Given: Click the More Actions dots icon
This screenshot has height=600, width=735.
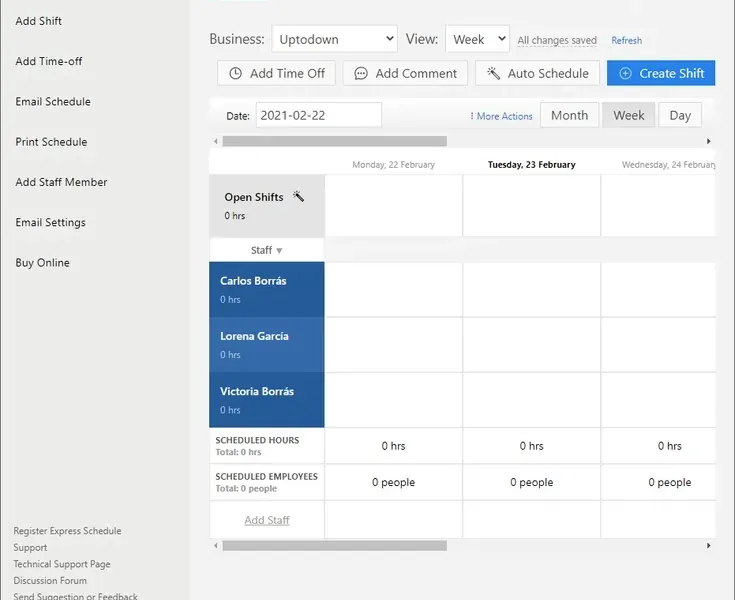Looking at the screenshot, I should [x=472, y=116].
